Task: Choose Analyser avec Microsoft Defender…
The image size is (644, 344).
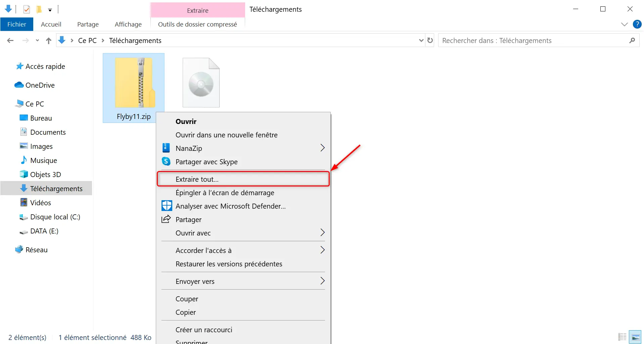Action: [x=243, y=206]
